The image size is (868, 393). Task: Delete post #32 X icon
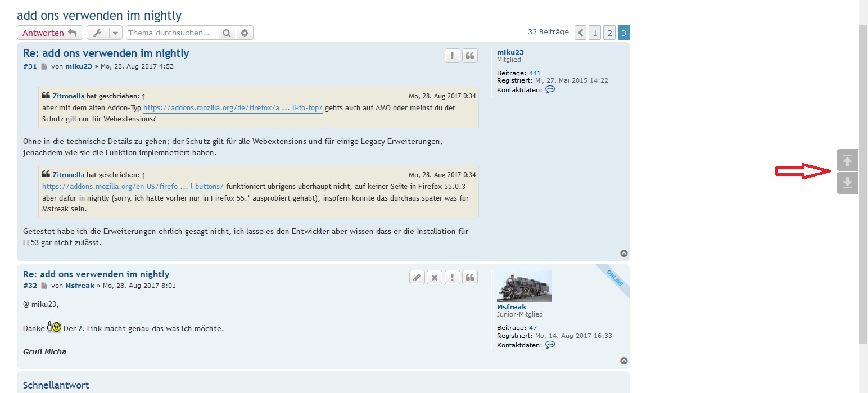click(435, 277)
